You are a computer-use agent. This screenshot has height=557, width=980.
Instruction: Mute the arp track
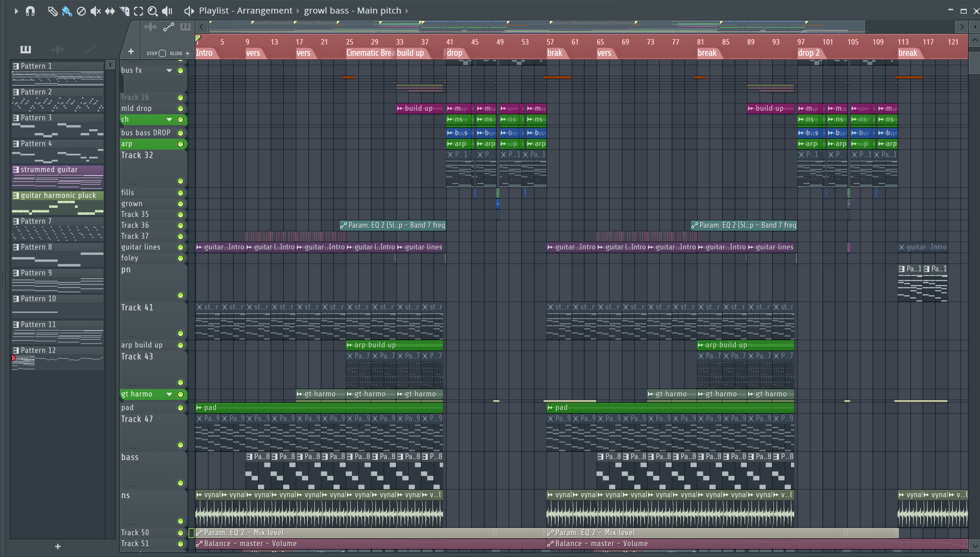click(x=180, y=144)
